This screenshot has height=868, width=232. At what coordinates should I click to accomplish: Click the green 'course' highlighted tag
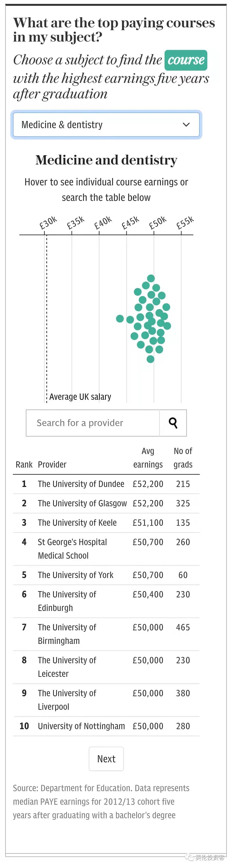(186, 60)
